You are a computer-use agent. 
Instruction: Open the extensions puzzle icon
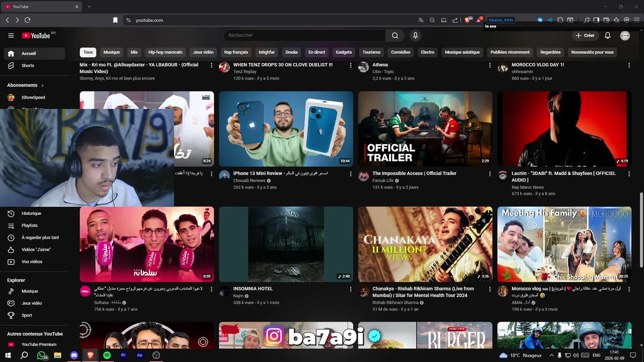pos(560,20)
